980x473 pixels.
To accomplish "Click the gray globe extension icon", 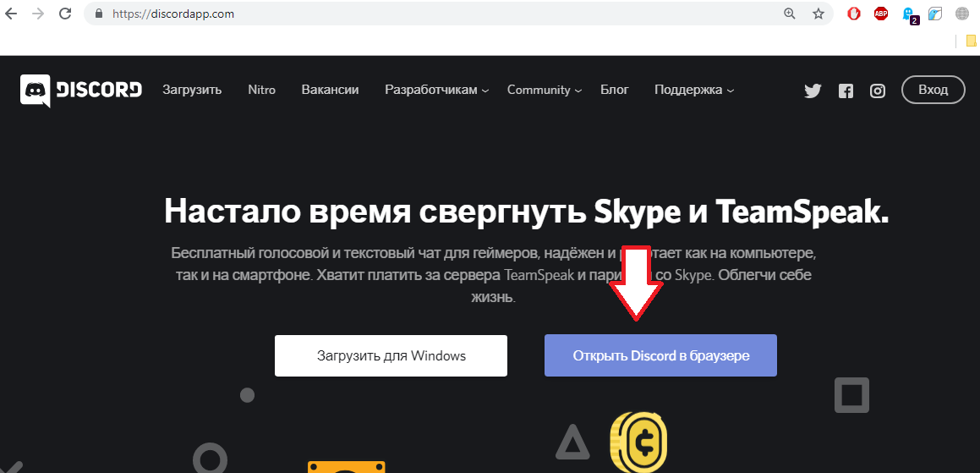I will tap(962, 14).
